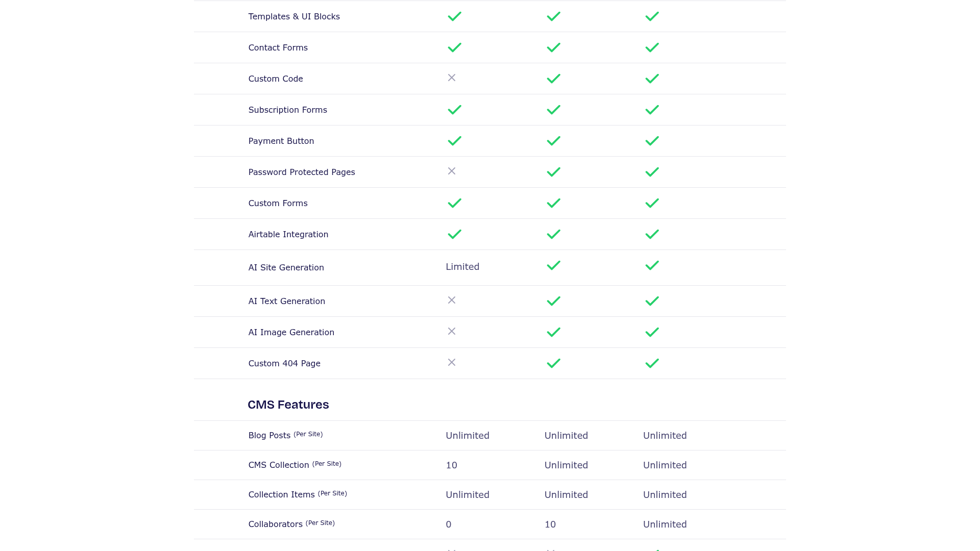Click the gray X in the AI Image Generation row
This screenshot has height=551, width=980.
(451, 331)
